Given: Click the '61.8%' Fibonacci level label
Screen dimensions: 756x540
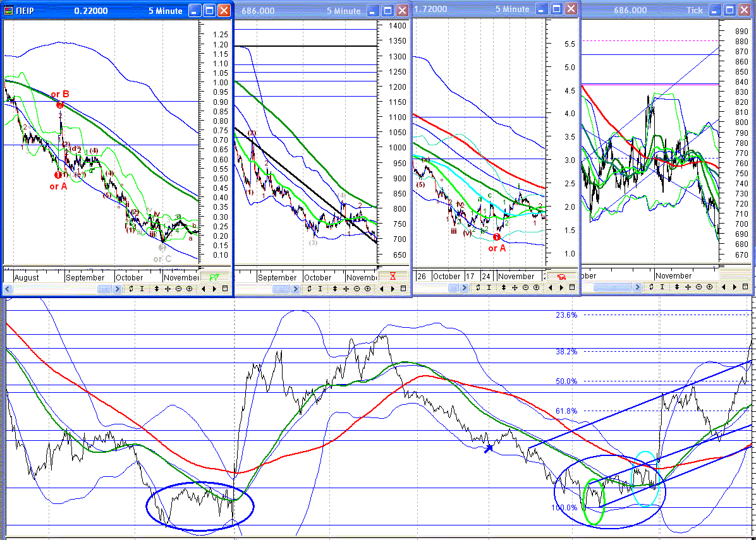Looking at the screenshot, I should [566, 411].
